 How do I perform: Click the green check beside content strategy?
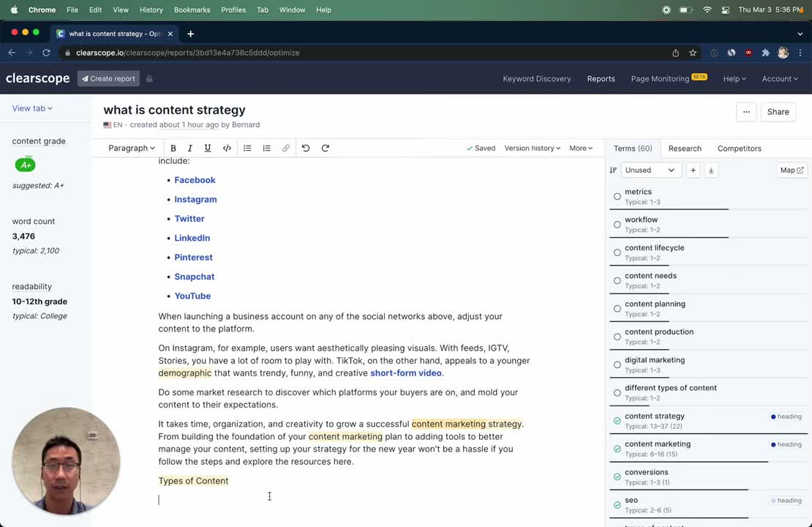pyautogui.click(x=617, y=421)
